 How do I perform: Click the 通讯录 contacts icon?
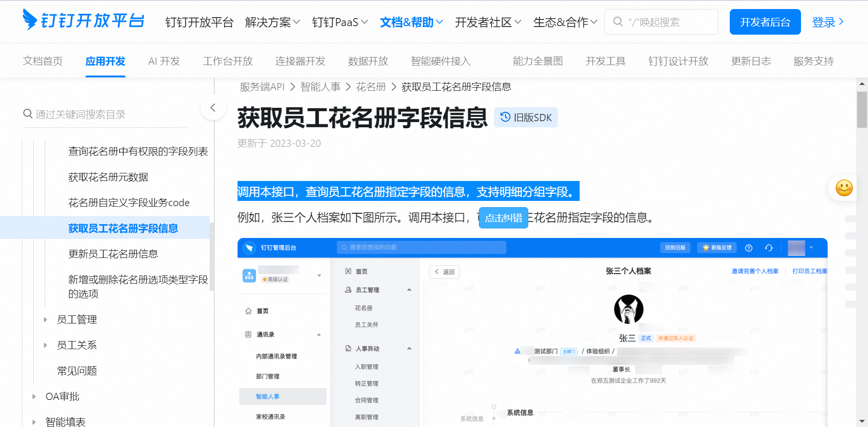click(x=248, y=334)
